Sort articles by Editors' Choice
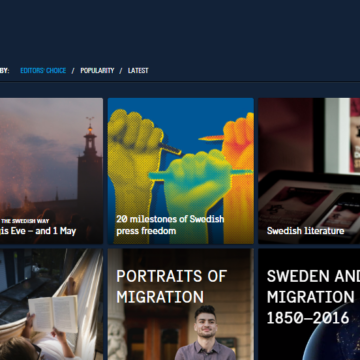The image size is (360, 360). (x=43, y=71)
